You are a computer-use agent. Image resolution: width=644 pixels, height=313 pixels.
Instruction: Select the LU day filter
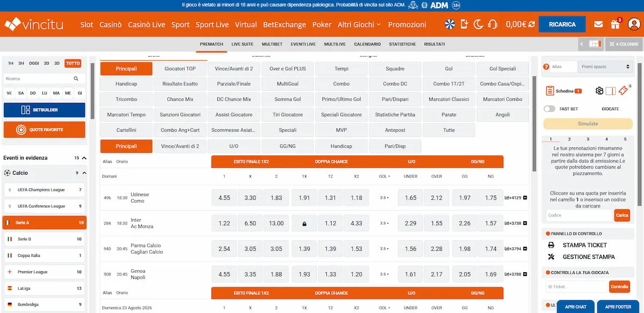point(45,93)
